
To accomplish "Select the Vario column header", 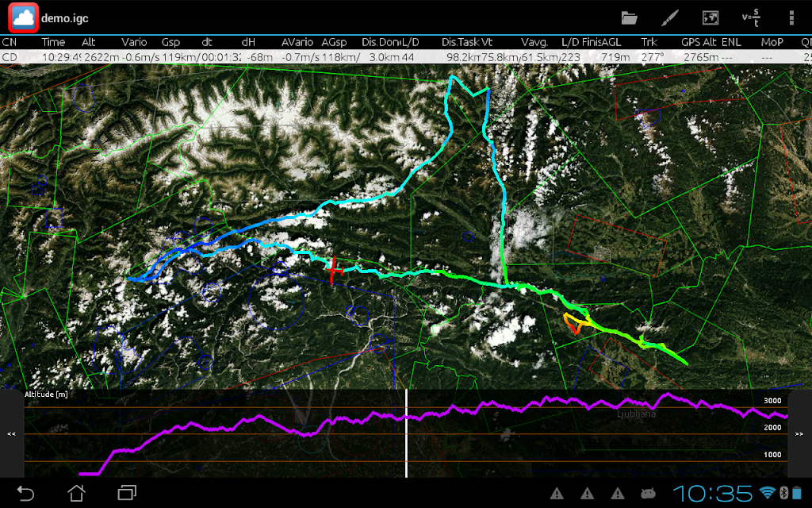I will click(134, 42).
